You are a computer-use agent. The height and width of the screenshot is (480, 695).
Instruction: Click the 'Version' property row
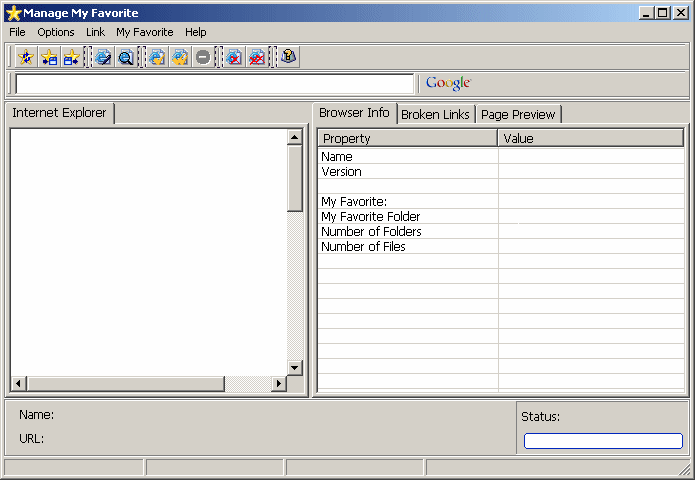pyautogui.click(x=501, y=172)
